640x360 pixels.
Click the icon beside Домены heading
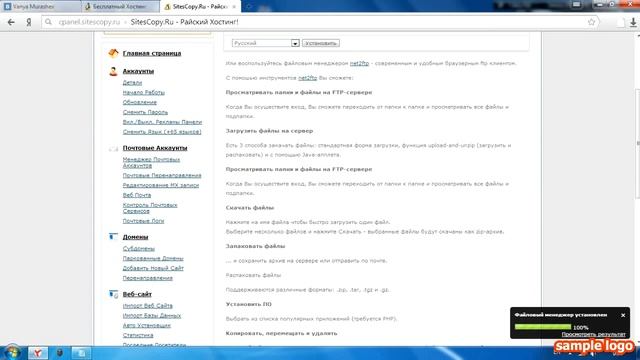coord(113,237)
